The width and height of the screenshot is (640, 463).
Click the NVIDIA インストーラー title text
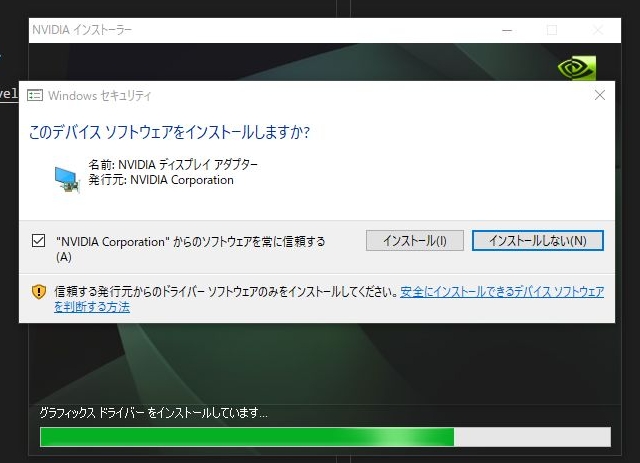click(x=82, y=30)
